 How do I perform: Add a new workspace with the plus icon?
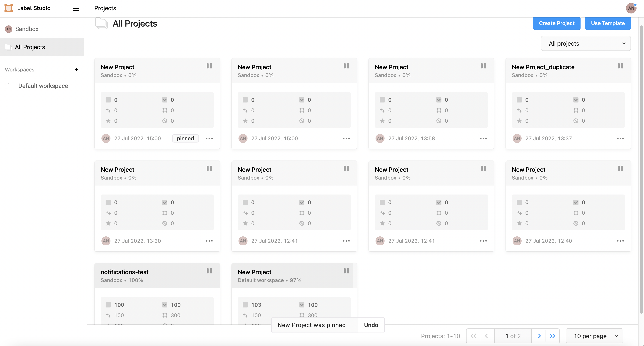click(76, 70)
